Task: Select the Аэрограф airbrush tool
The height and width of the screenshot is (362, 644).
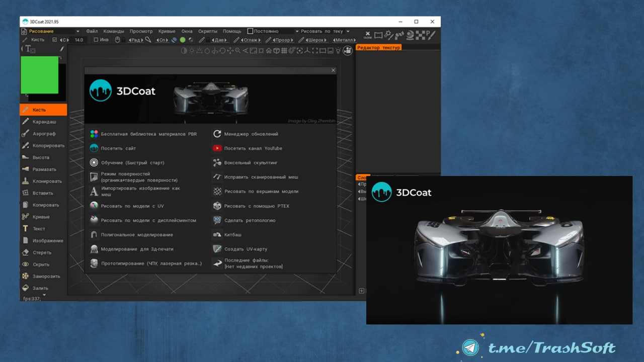Action: [x=43, y=134]
